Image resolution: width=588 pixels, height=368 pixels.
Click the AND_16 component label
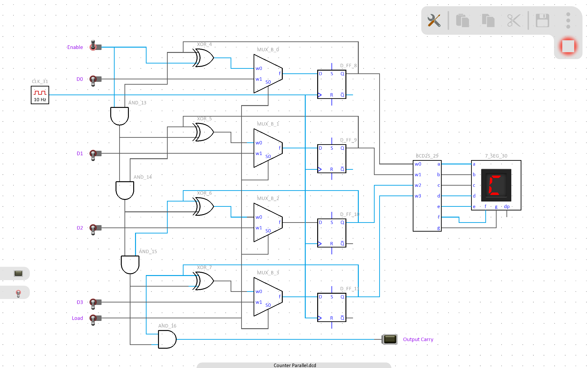(x=167, y=326)
